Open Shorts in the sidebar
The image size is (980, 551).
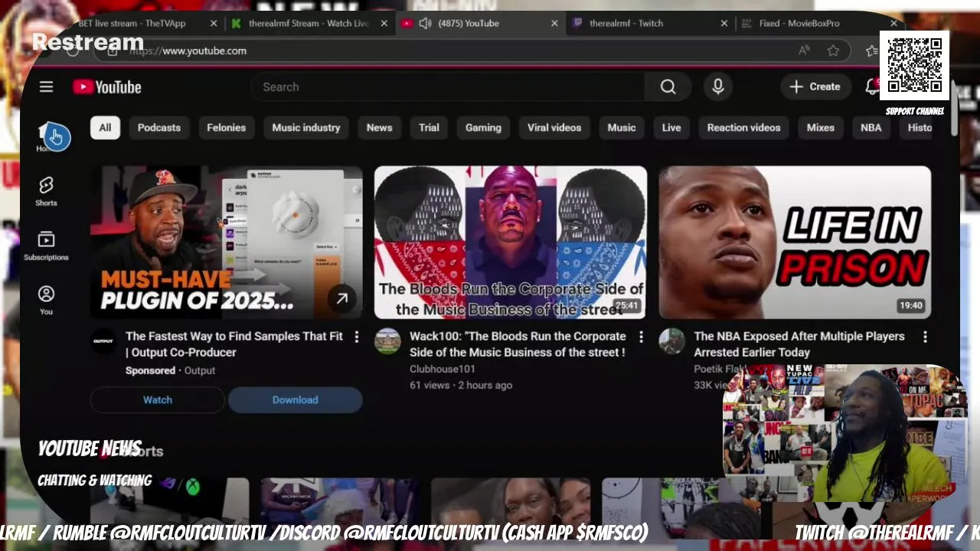point(46,191)
